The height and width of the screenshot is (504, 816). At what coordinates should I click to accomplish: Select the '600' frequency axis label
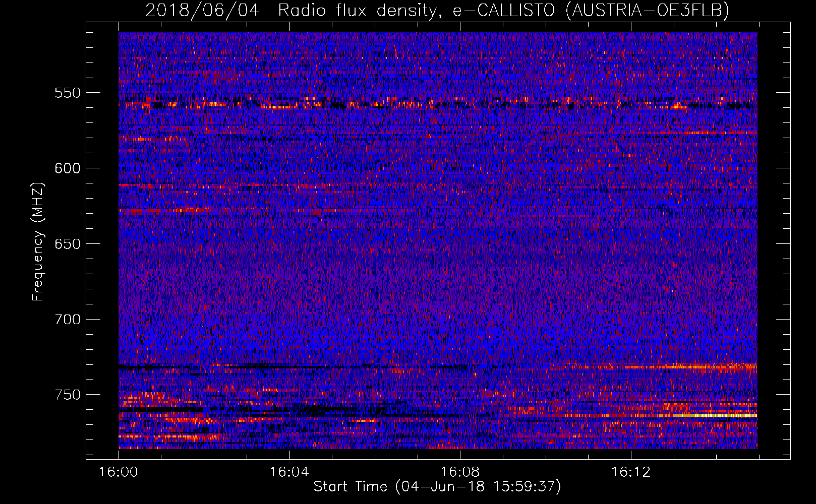click(68, 168)
